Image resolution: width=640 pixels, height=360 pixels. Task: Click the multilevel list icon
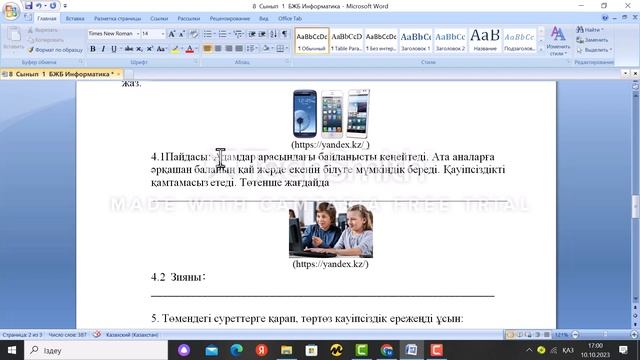[238, 33]
